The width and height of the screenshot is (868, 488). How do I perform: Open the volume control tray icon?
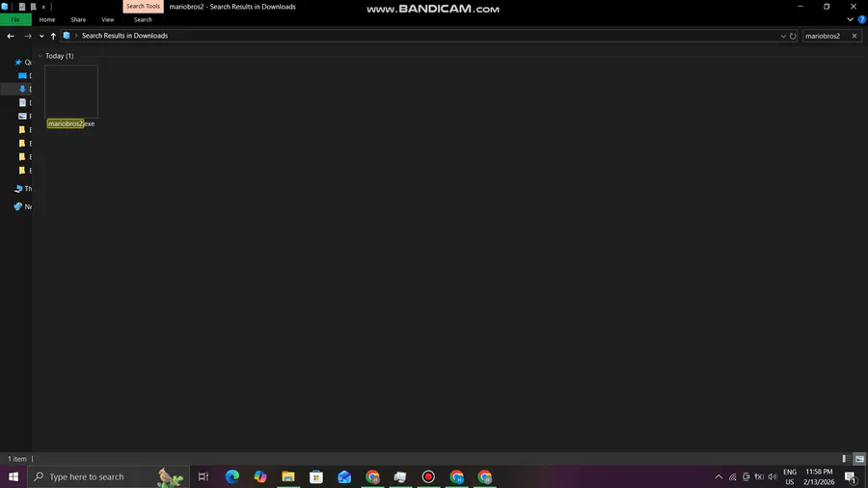[x=773, y=476]
